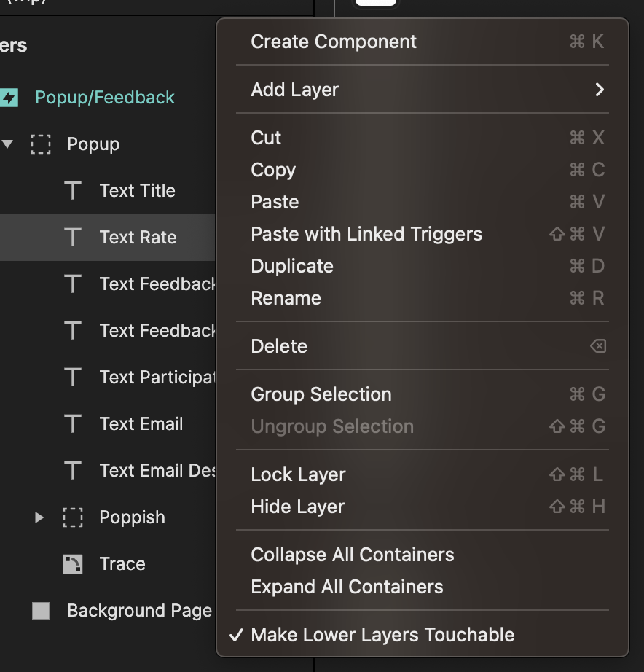This screenshot has height=672, width=644.
Task: Select the Trace layer name
Action: [122, 564]
